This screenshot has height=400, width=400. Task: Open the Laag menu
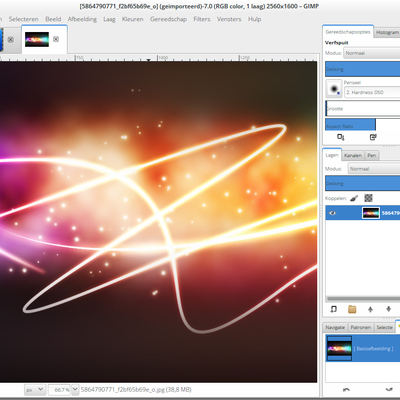pyautogui.click(x=109, y=19)
